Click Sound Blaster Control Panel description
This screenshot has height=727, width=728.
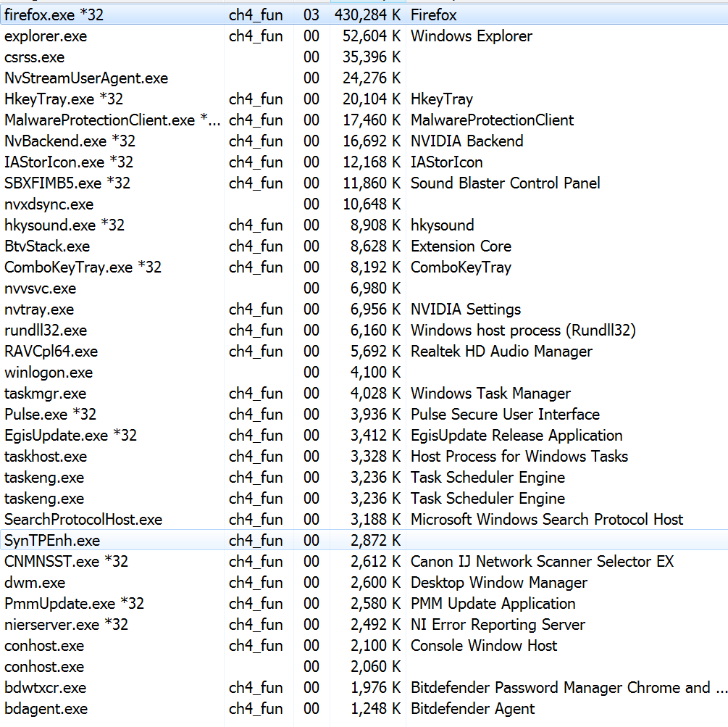coord(506,183)
